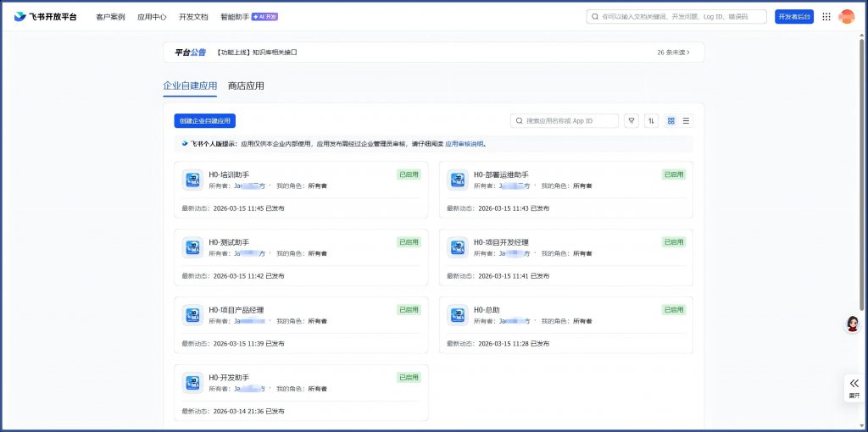Switch to grid card view
This screenshot has height=432, width=868.
click(671, 121)
